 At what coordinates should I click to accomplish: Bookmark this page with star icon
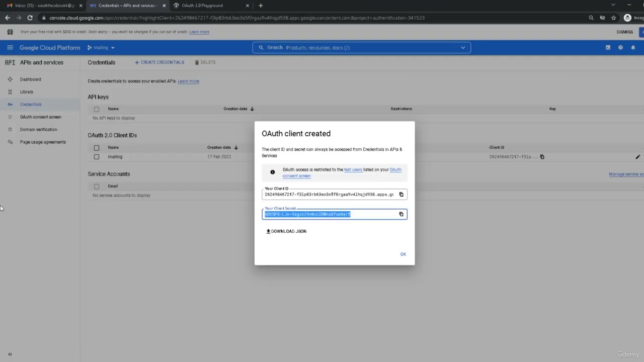[x=613, y=18]
